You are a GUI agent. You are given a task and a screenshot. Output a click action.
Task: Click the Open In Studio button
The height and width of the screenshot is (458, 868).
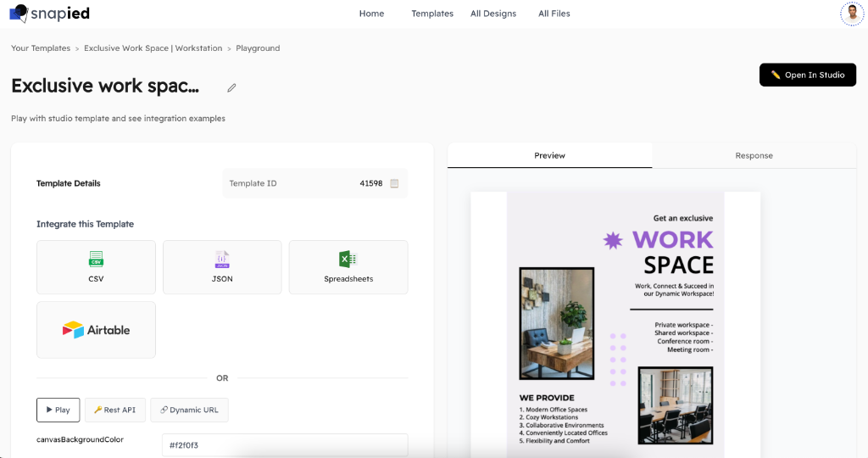pos(808,75)
